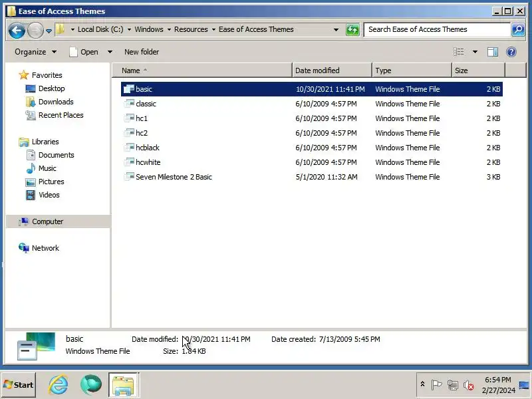Click the folder icon in address bar
This screenshot has height=399, width=532.
(x=61, y=29)
